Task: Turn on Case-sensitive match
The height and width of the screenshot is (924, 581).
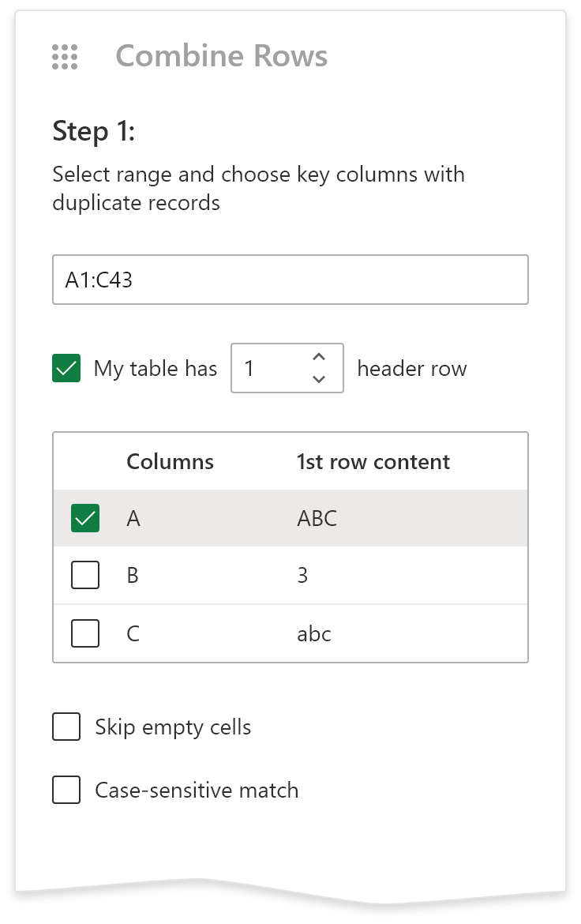Action: click(66, 790)
